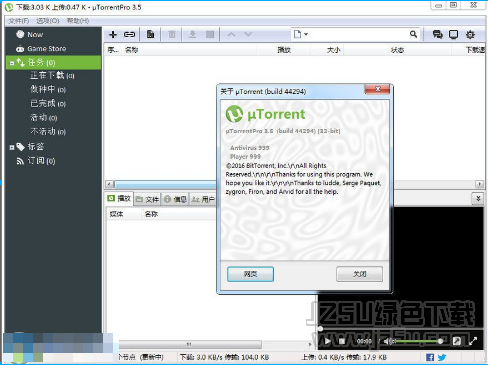
Task: Expand the 标签 tree node
Action: pos(12,147)
